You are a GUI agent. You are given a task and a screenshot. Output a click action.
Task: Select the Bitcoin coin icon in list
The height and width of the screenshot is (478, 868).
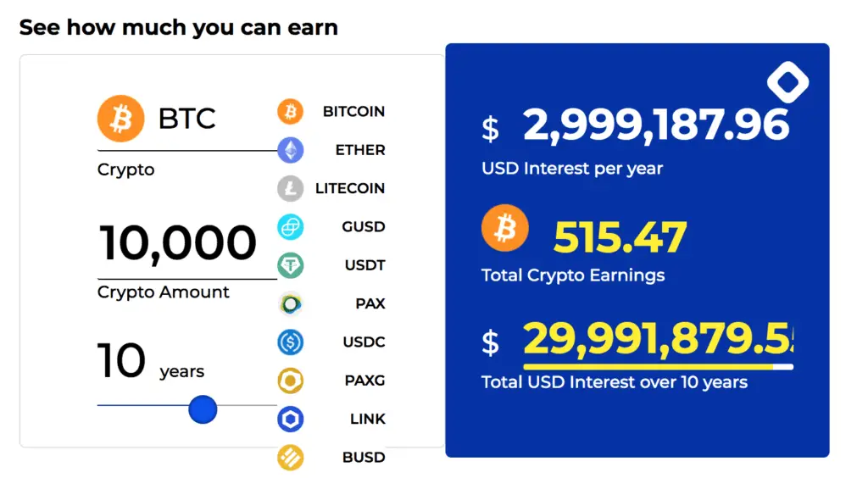pos(290,111)
